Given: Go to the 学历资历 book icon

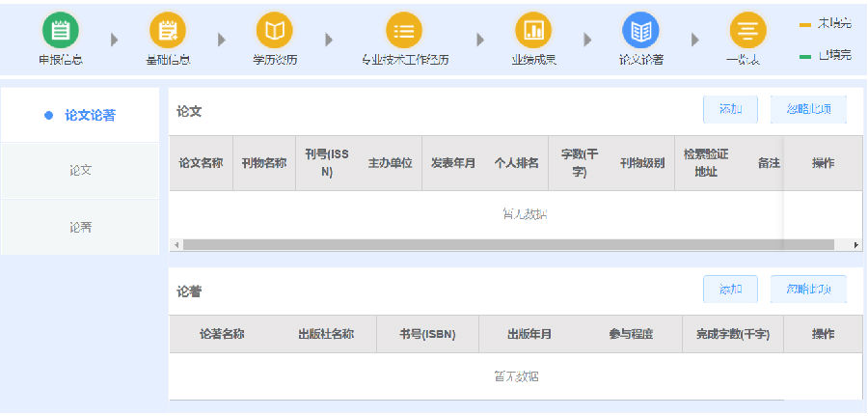Looking at the screenshot, I should 274,31.
